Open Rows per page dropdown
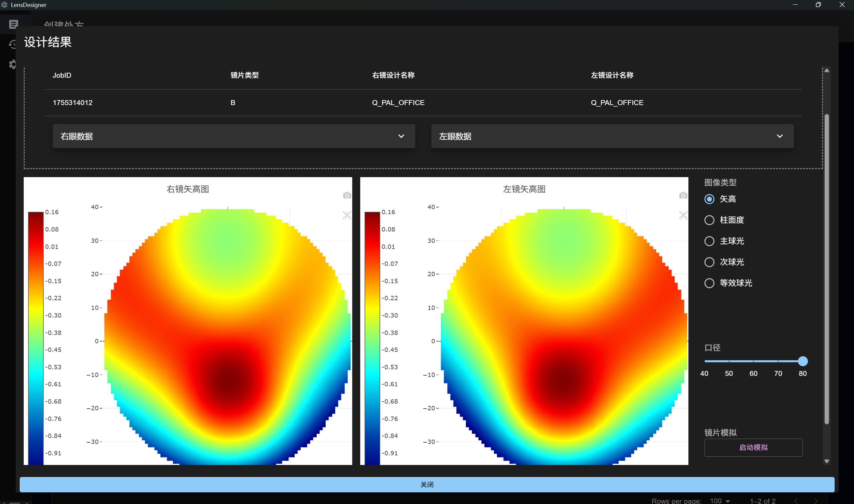Screen dimensions: 854x504 (720, 501)
